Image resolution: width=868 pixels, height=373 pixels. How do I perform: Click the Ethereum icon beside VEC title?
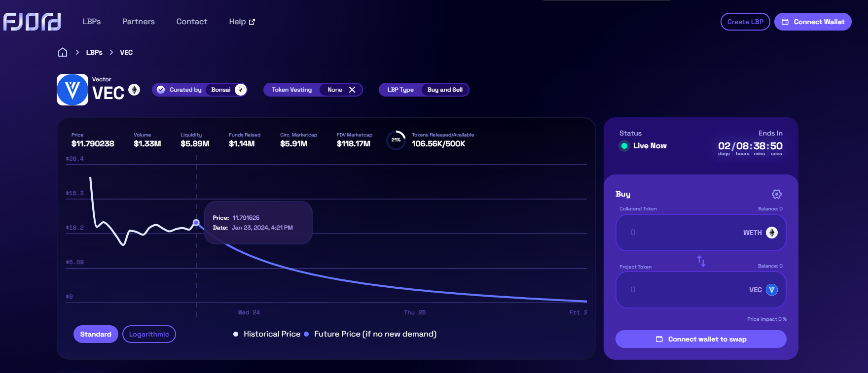click(x=134, y=90)
